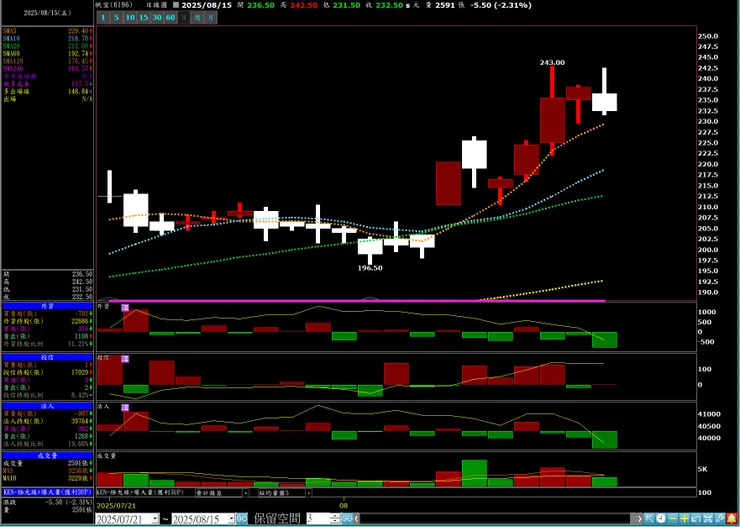Click the purple settings icon in the 外資 panel

coord(125,308)
